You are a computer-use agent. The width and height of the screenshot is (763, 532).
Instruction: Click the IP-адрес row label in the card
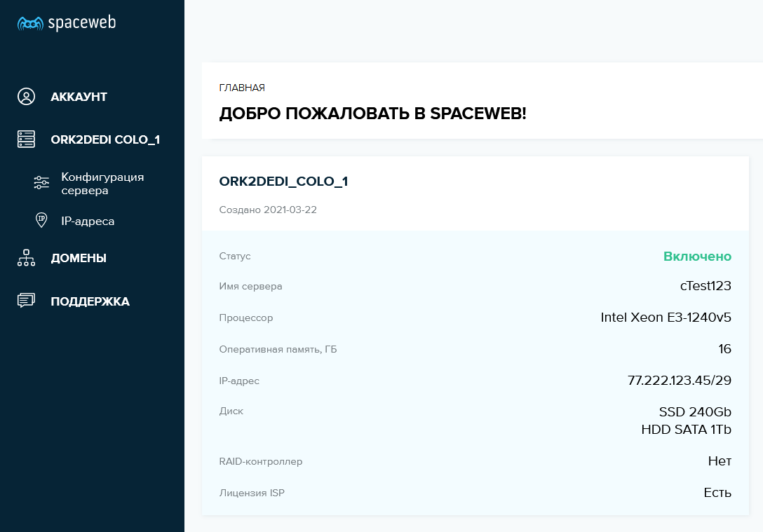239,381
